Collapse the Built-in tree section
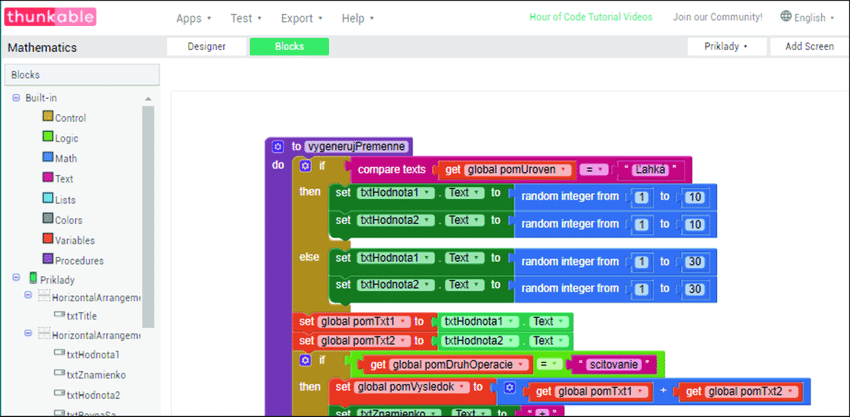The height and width of the screenshot is (417, 850). (x=16, y=98)
